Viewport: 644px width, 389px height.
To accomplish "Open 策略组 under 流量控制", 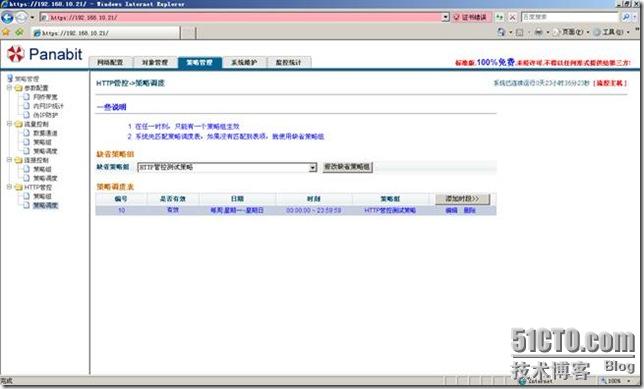I will [42, 142].
